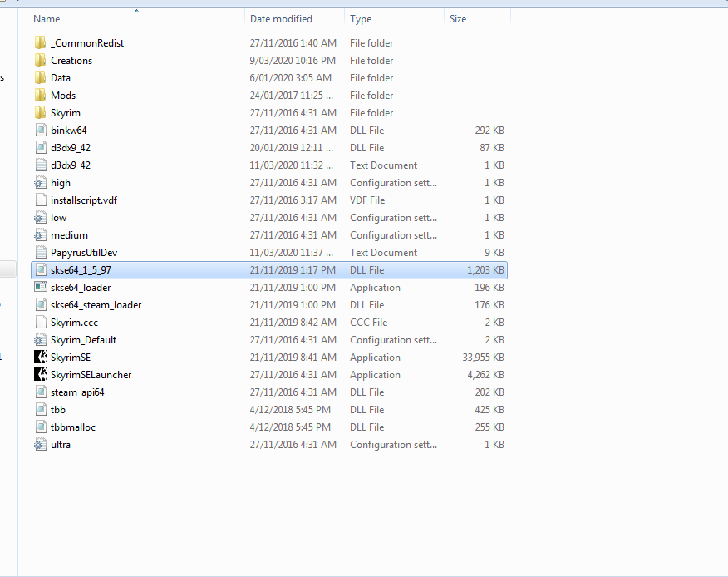Click the steam_api64 file name

[x=77, y=392]
